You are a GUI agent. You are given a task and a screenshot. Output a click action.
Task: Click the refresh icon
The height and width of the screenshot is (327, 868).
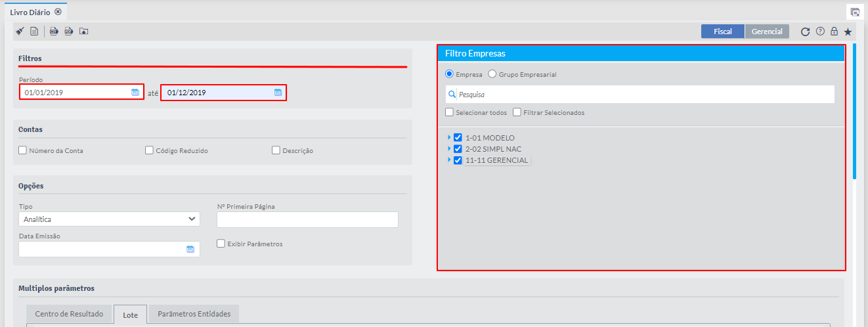(805, 32)
